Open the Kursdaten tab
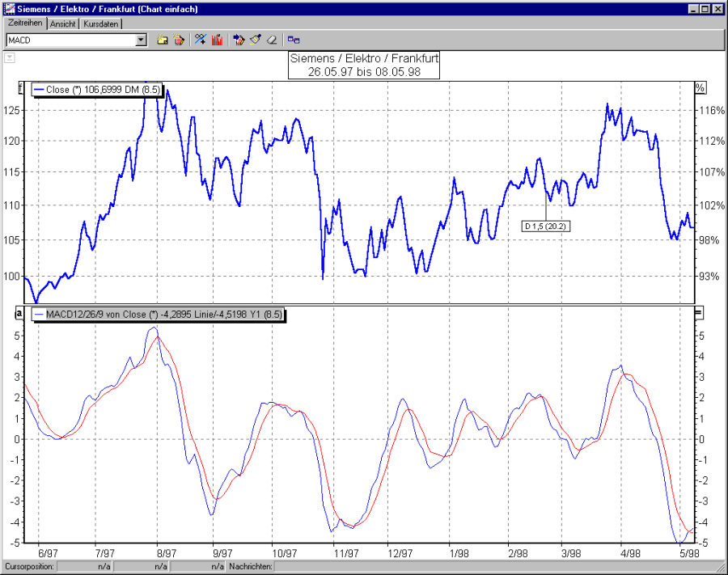Viewport: 728px width, 575px height. point(100,24)
